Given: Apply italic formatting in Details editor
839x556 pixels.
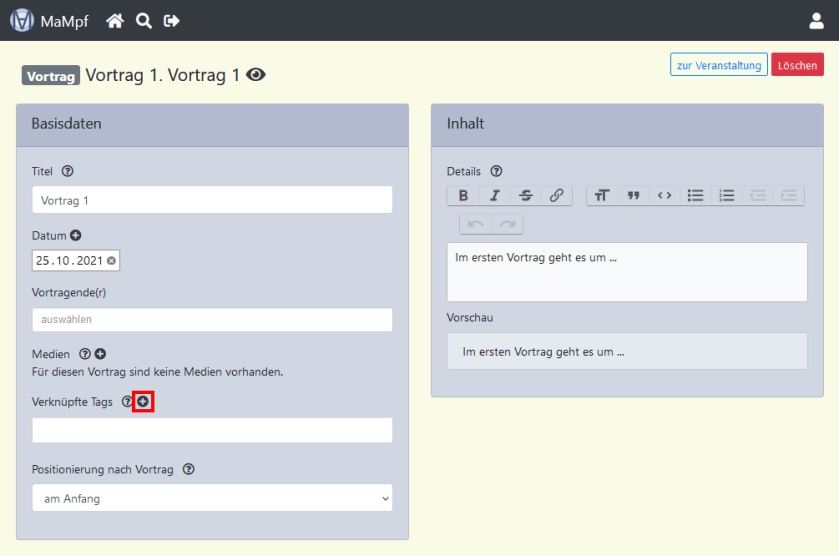Looking at the screenshot, I should 494,196.
